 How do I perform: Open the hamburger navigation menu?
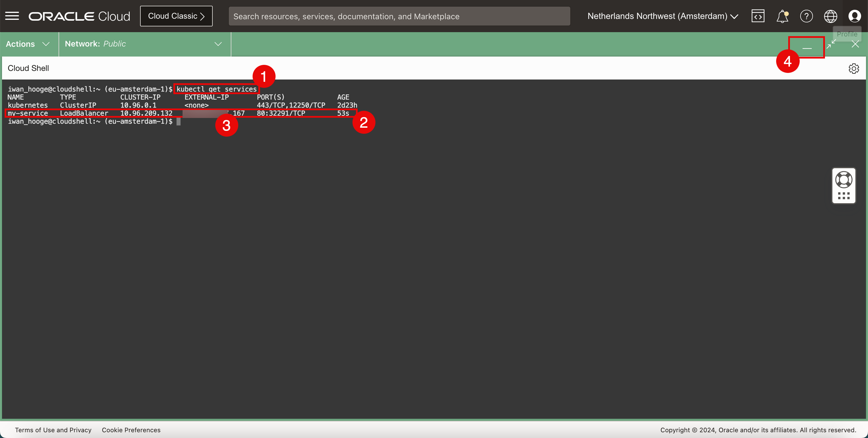[12, 16]
